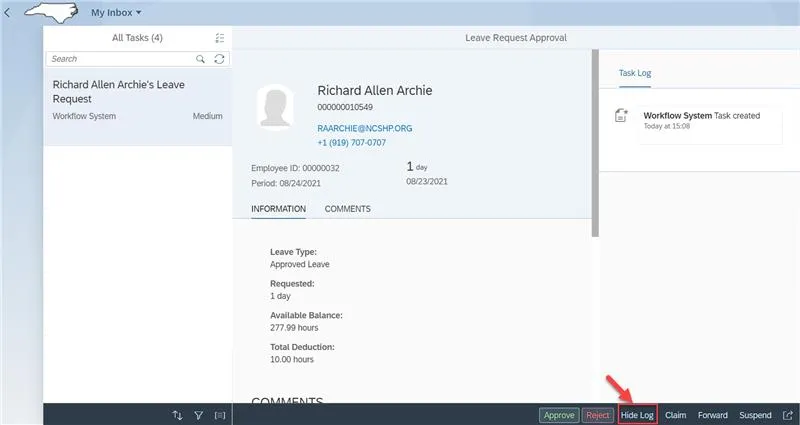Click '277.99 hours' available balance value
The height and width of the screenshot is (425, 800).
pos(294,328)
